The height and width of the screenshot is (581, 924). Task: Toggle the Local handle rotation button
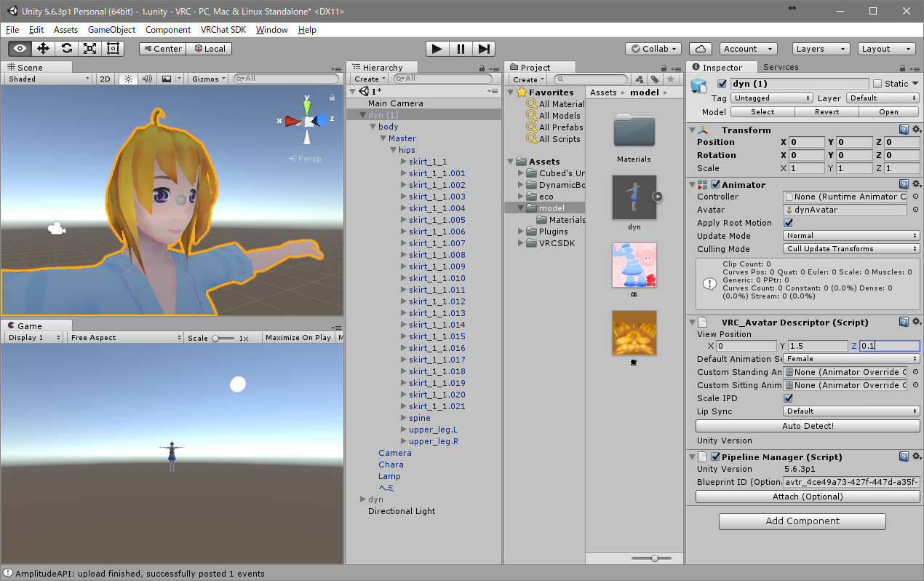click(210, 49)
